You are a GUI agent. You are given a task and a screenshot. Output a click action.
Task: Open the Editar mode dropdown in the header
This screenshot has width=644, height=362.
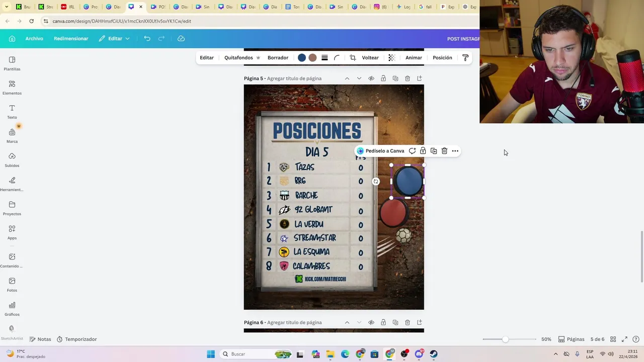tap(114, 39)
